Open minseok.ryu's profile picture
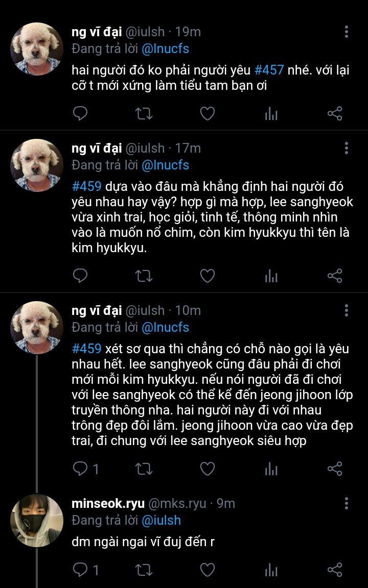This screenshot has height=588, width=368. click(x=37, y=520)
